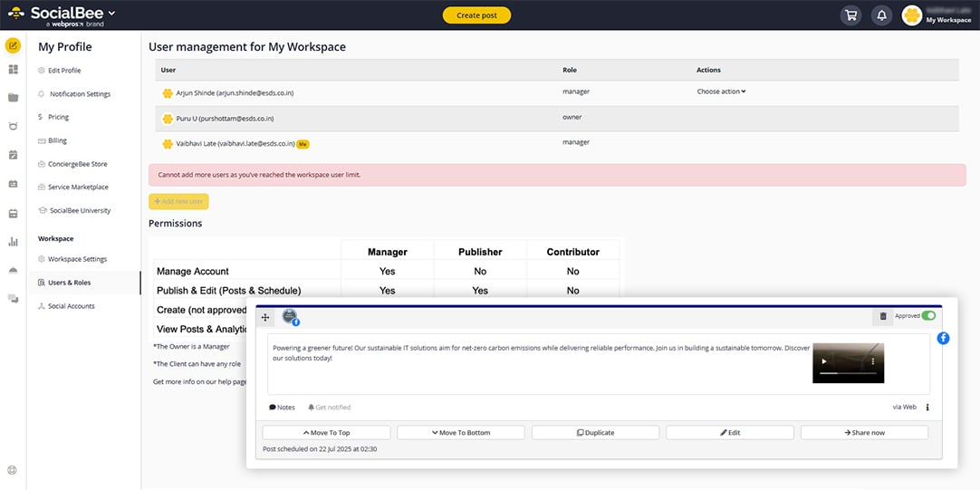The width and height of the screenshot is (980, 490).
Task: Open Billing menu item
Action: pyautogui.click(x=52, y=140)
